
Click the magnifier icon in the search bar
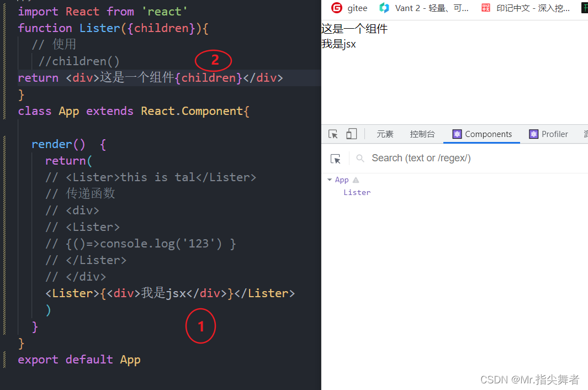359,159
